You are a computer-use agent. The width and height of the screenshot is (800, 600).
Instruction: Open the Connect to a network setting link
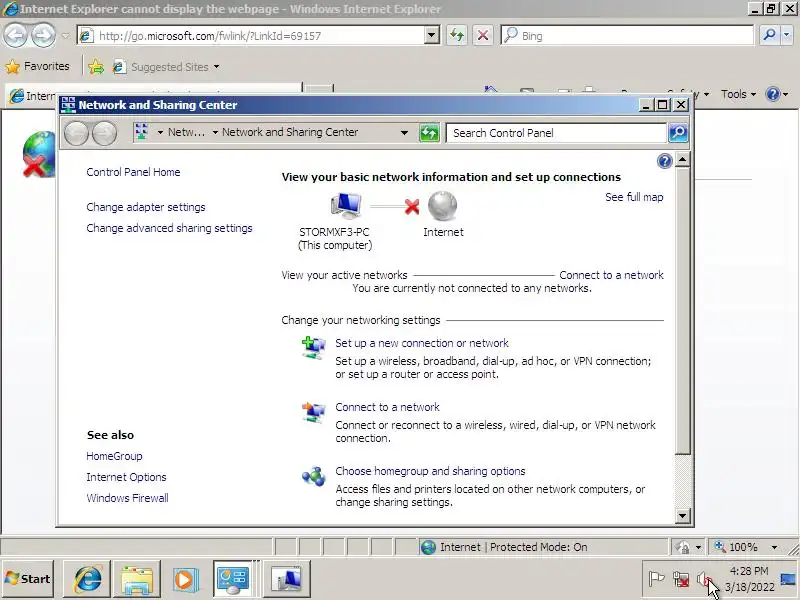point(387,407)
